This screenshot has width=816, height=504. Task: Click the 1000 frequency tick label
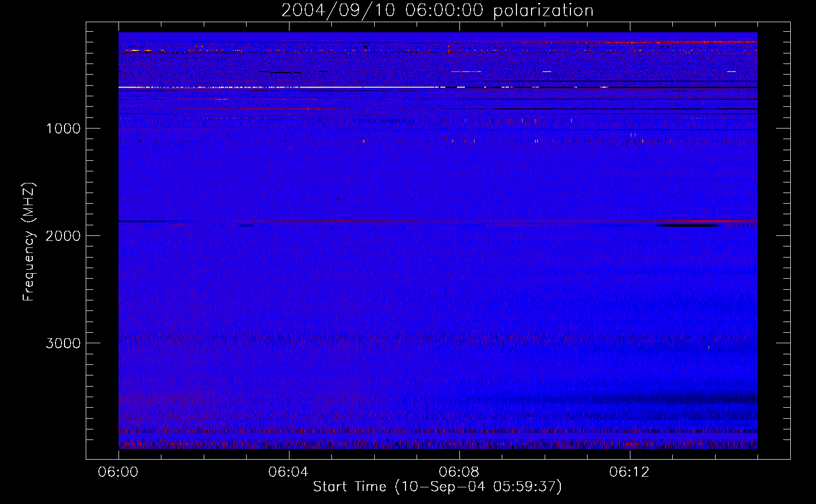click(63, 129)
